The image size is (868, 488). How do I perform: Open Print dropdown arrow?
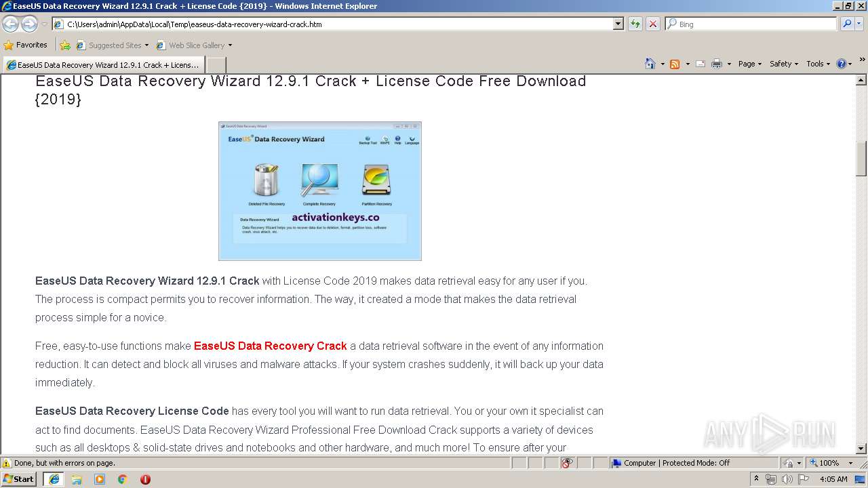(729, 64)
